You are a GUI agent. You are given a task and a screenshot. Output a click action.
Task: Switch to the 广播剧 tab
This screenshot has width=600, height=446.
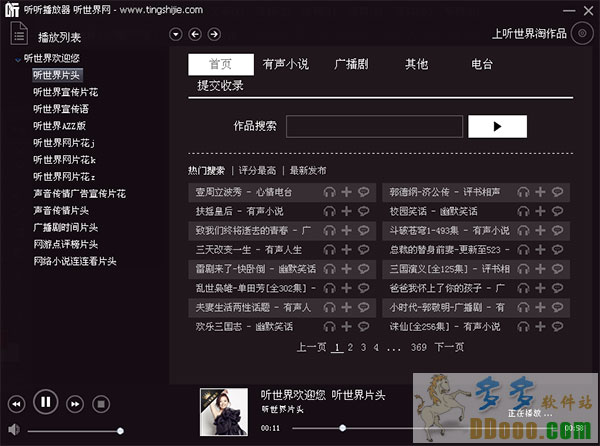pos(351,64)
